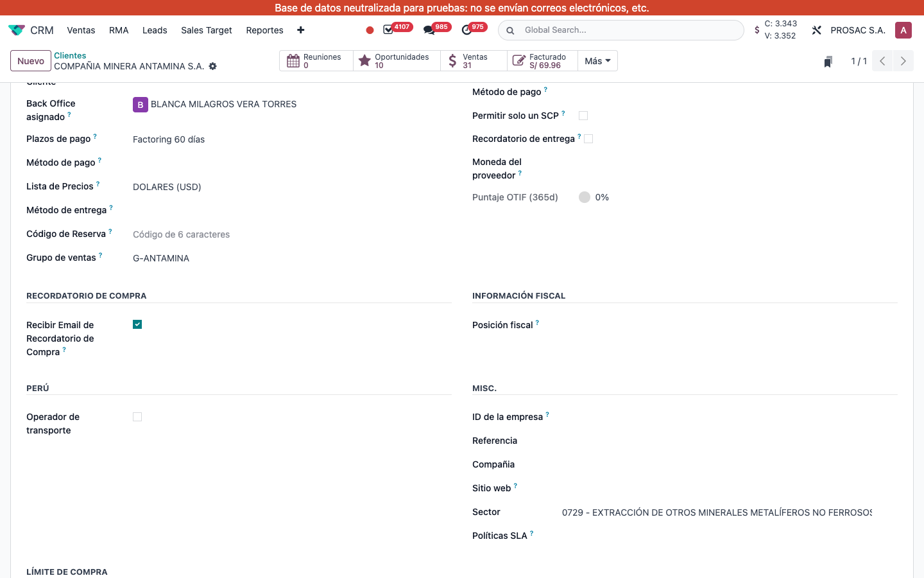Image resolution: width=924 pixels, height=578 pixels.
Task: Open the Facturado S/ 69.96 stat button
Action: pyautogui.click(x=542, y=61)
